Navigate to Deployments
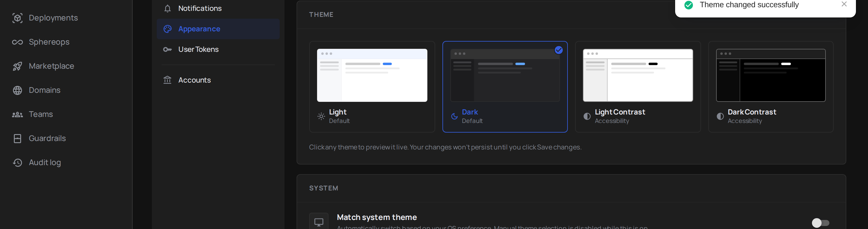868x229 pixels. [x=53, y=18]
